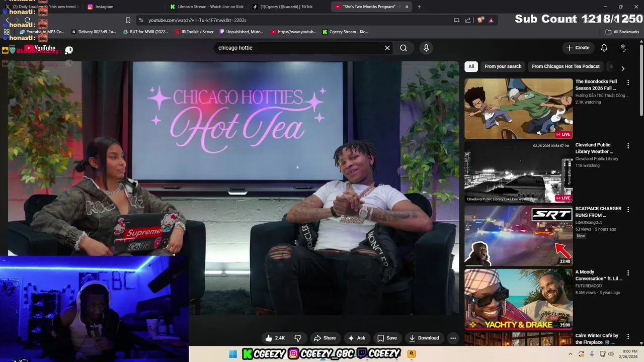Start voice search with the microphone
Image resolution: width=644 pixels, height=362 pixels.
point(426,48)
